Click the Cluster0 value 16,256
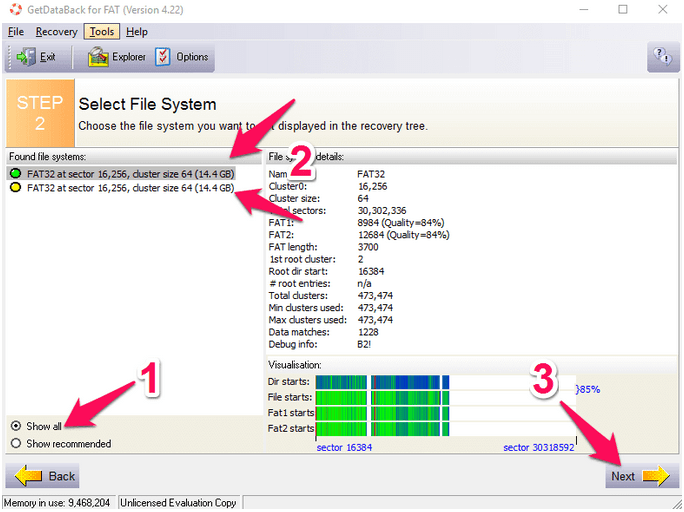The width and height of the screenshot is (684, 512). click(373, 186)
